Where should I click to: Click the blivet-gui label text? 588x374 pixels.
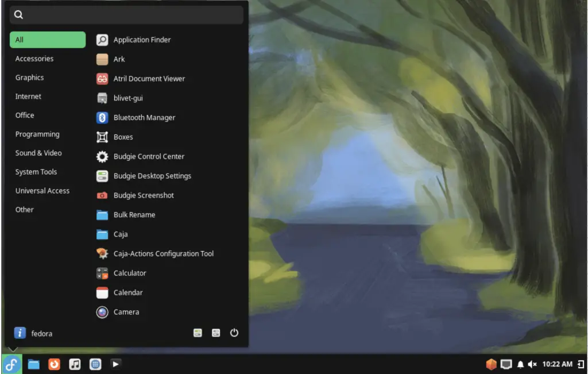click(x=128, y=98)
